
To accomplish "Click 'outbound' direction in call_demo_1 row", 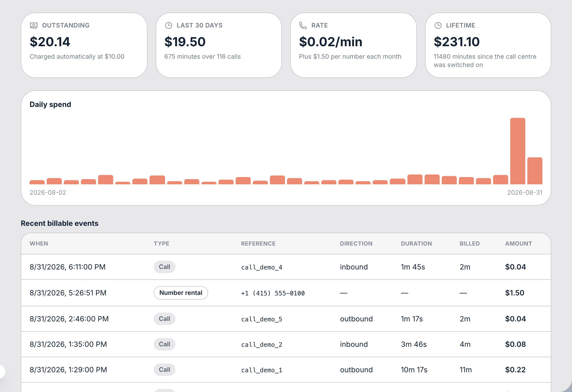I will pyautogui.click(x=356, y=370).
